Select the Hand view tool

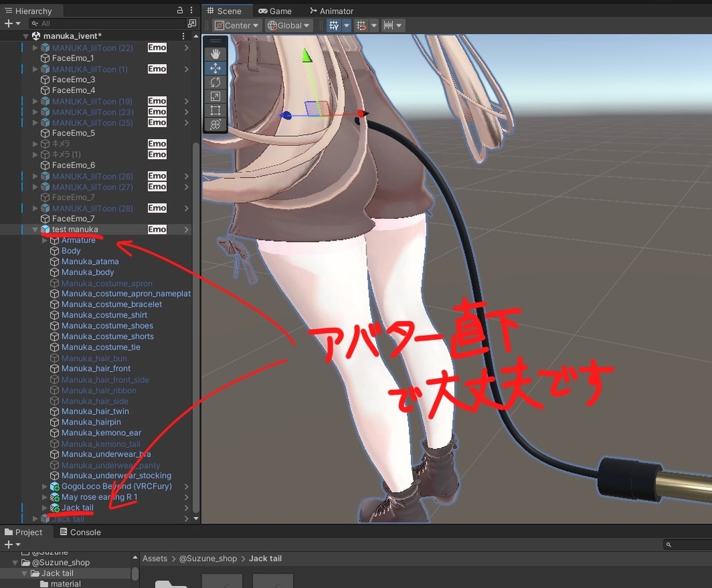[x=216, y=54]
